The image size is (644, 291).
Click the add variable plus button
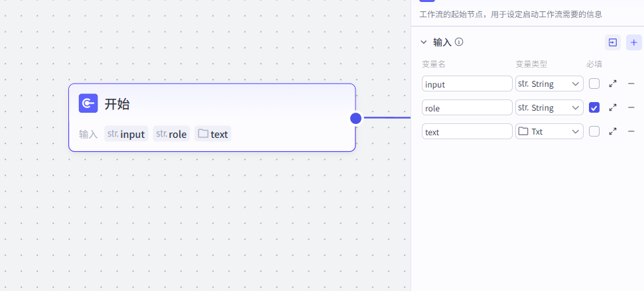tap(633, 42)
